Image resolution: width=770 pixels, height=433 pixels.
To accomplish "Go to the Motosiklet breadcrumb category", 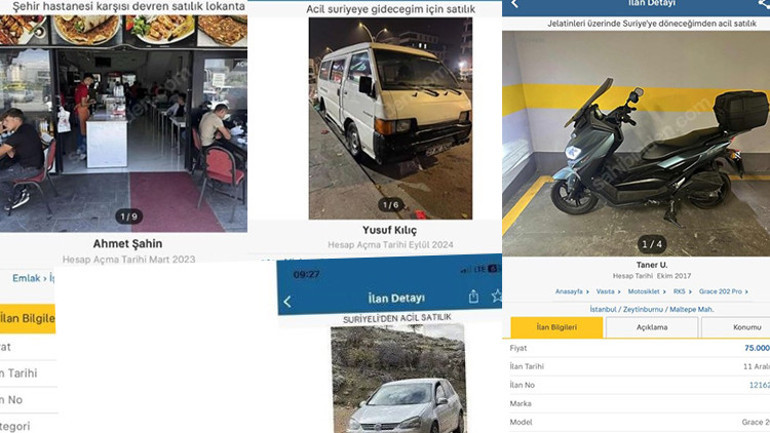I will 643,292.
